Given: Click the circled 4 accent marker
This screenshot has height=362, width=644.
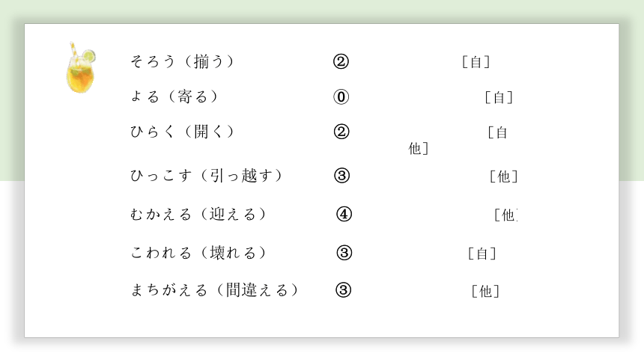Looking at the screenshot, I should 344,214.
